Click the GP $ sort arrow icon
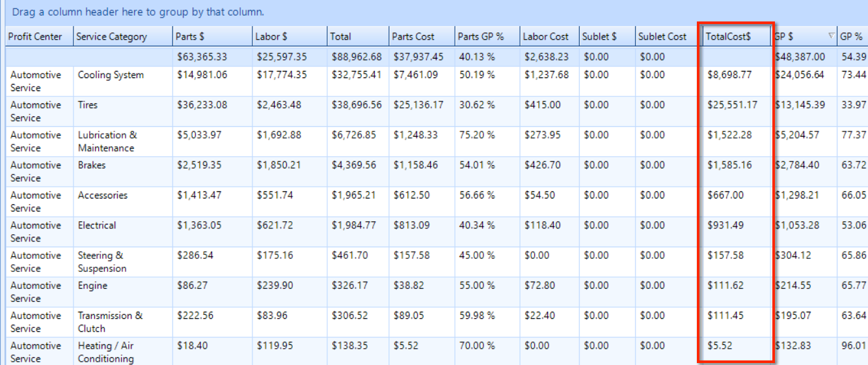The width and height of the screenshot is (868, 365). [x=830, y=36]
